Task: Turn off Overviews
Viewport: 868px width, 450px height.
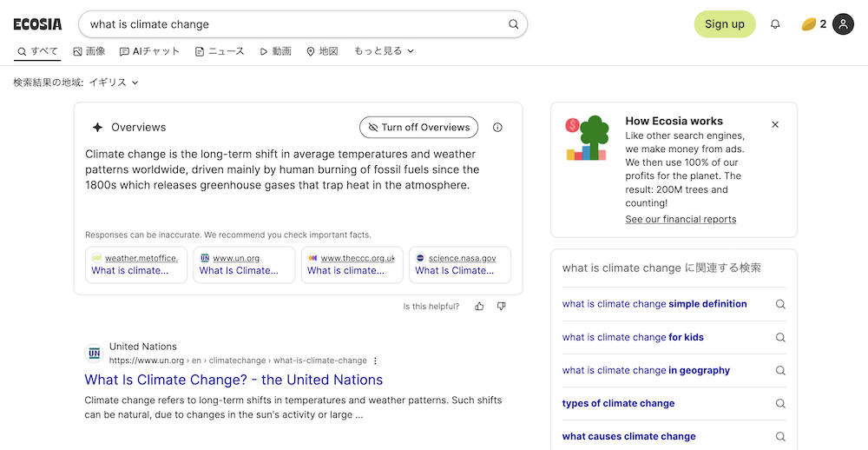Action: click(418, 127)
